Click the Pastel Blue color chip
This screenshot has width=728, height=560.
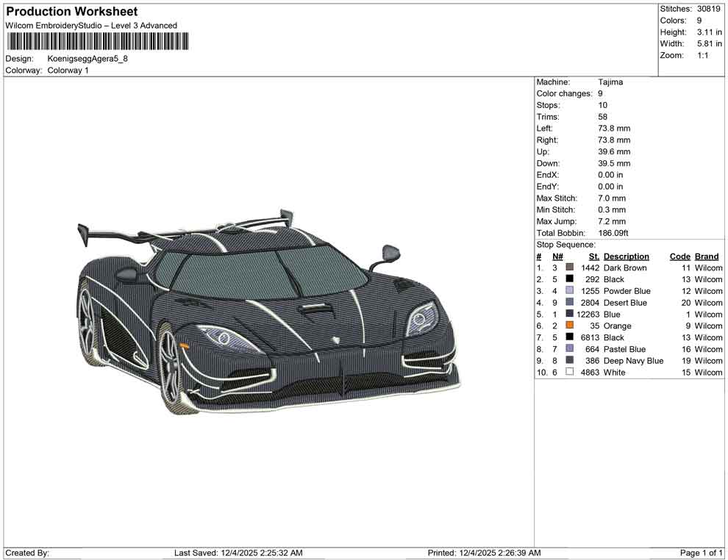point(568,349)
